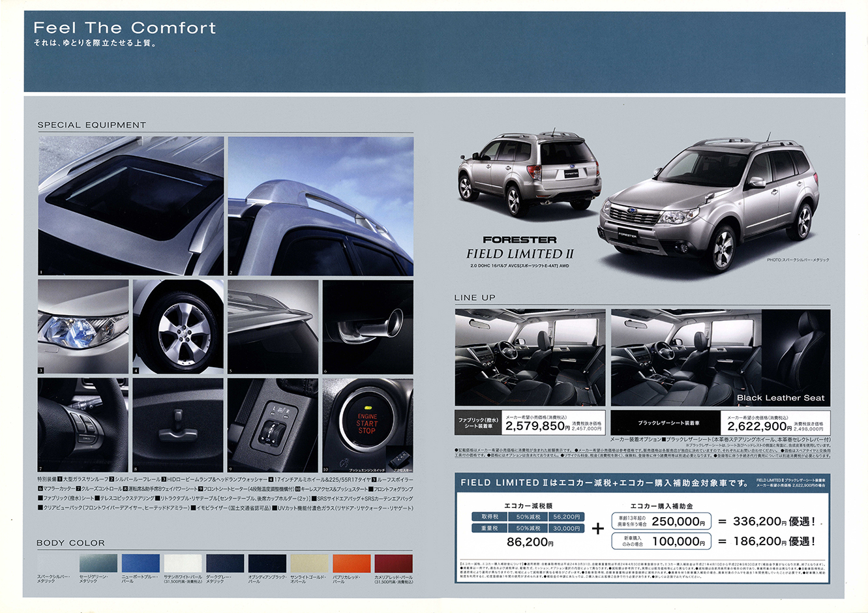Click the それは、ゆとりを際立たせる上質。 subtitle
The image size is (868, 613).
pos(95,44)
